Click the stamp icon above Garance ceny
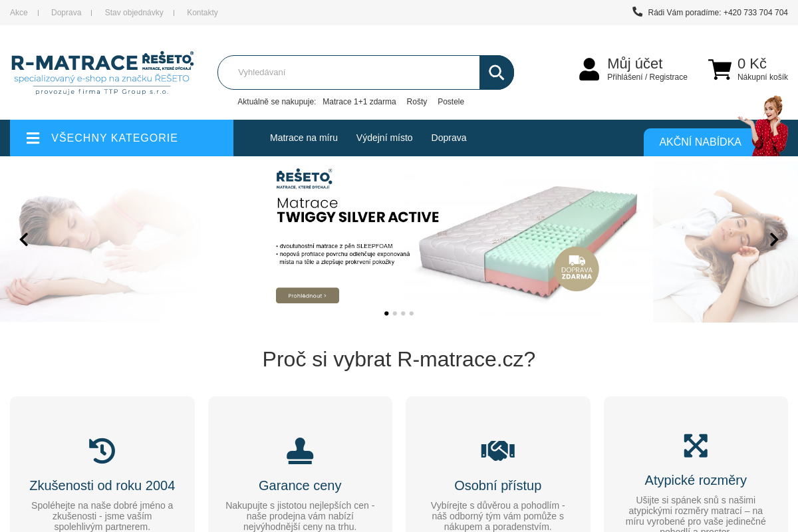798x532 pixels. click(300, 451)
